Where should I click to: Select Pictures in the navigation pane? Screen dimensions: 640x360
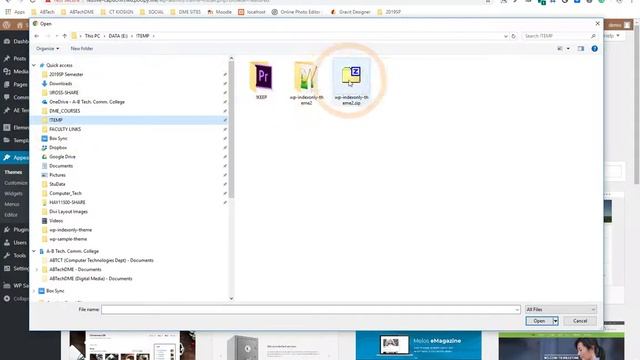(58, 175)
